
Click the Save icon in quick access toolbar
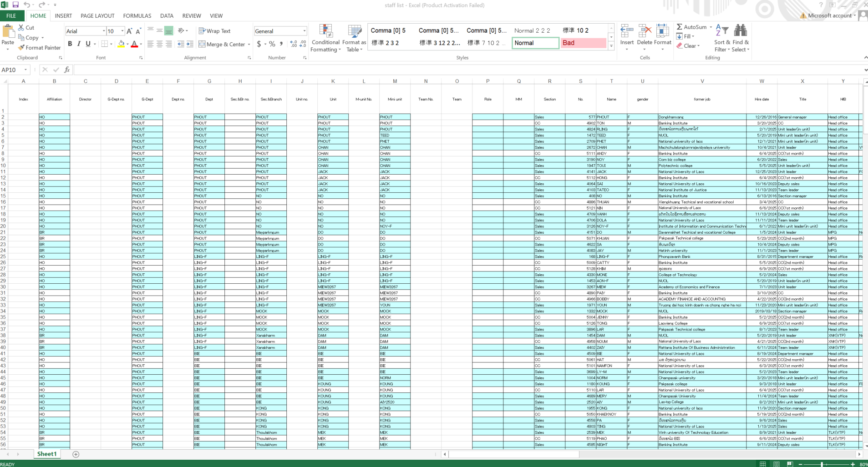click(x=15, y=5)
